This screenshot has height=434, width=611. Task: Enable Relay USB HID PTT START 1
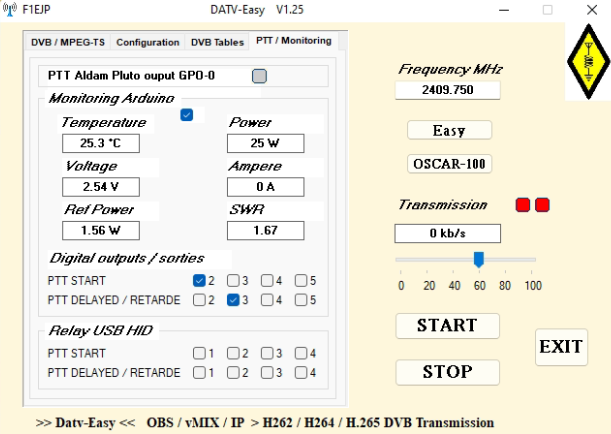[199, 353]
